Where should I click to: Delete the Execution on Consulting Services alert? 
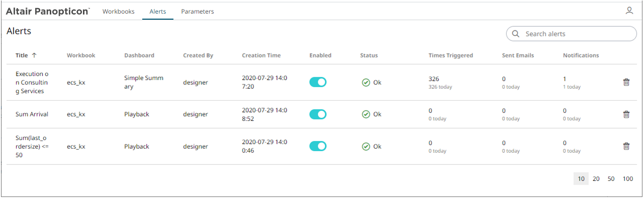click(x=626, y=82)
